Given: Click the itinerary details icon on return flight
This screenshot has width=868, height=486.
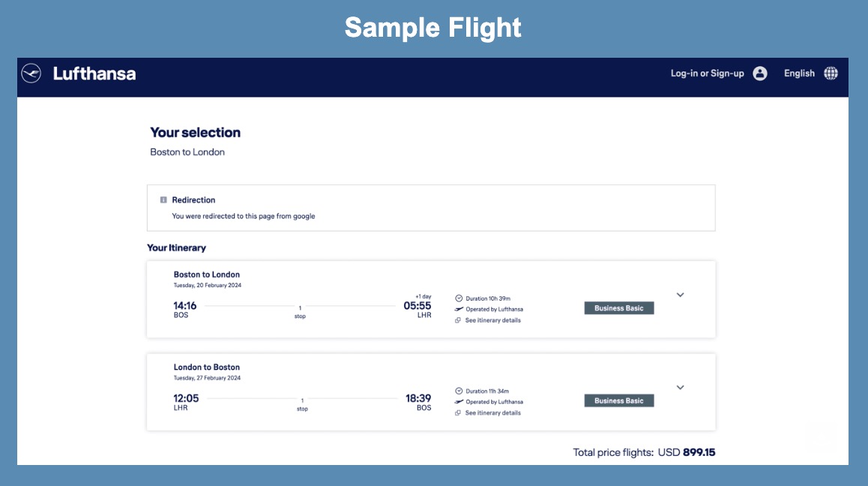Looking at the screenshot, I should [458, 412].
